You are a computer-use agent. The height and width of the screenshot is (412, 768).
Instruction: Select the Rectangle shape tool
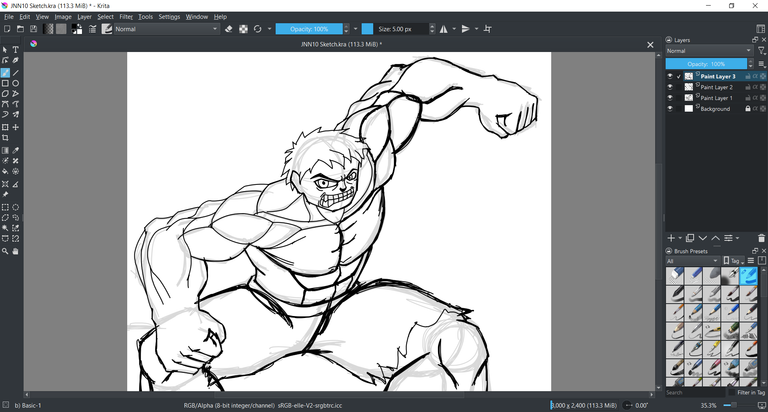[x=5, y=84]
